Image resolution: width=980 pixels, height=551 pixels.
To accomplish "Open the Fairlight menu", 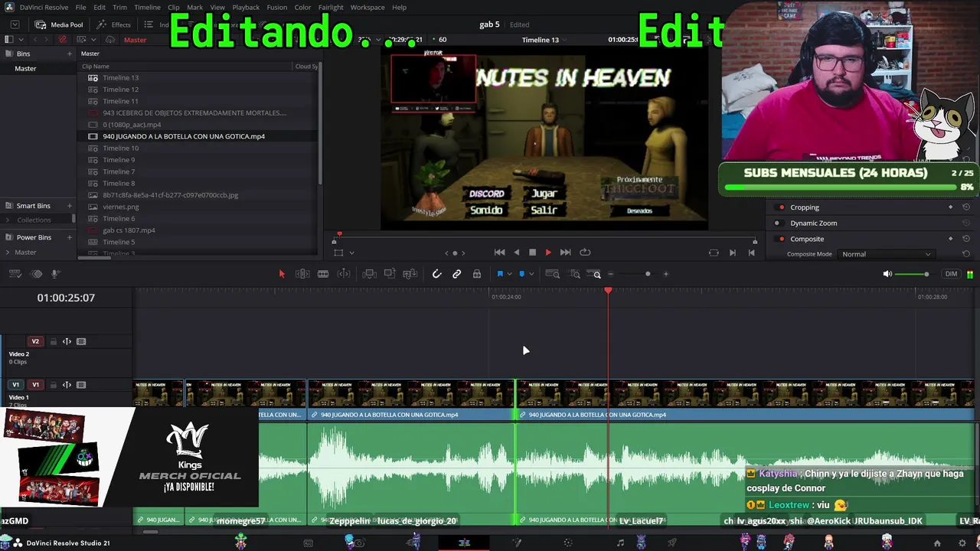I will click(x=331, y=8).
